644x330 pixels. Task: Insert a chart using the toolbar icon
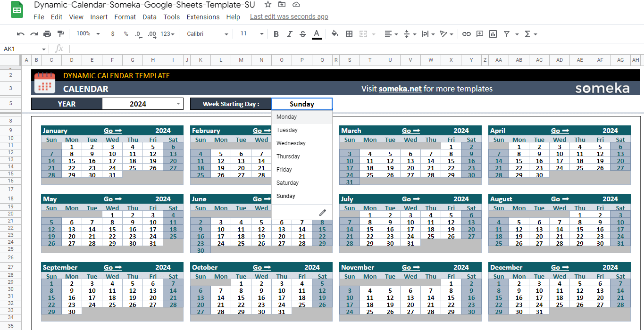[493, 33]
